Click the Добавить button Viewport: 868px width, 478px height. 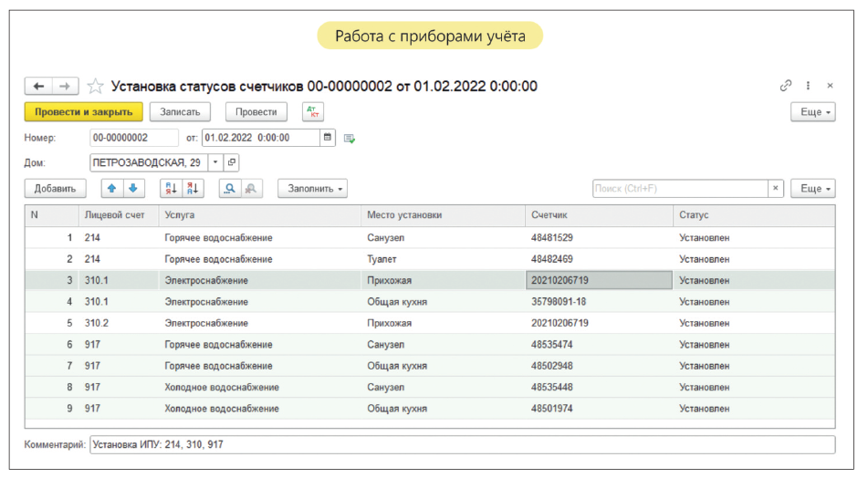[x=55, y=188]
